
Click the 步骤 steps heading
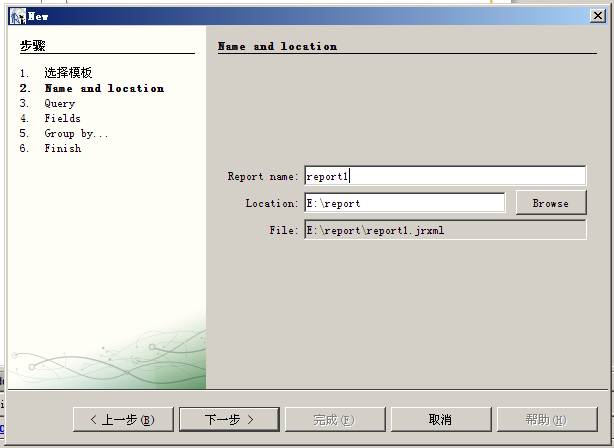coord(33,46)
